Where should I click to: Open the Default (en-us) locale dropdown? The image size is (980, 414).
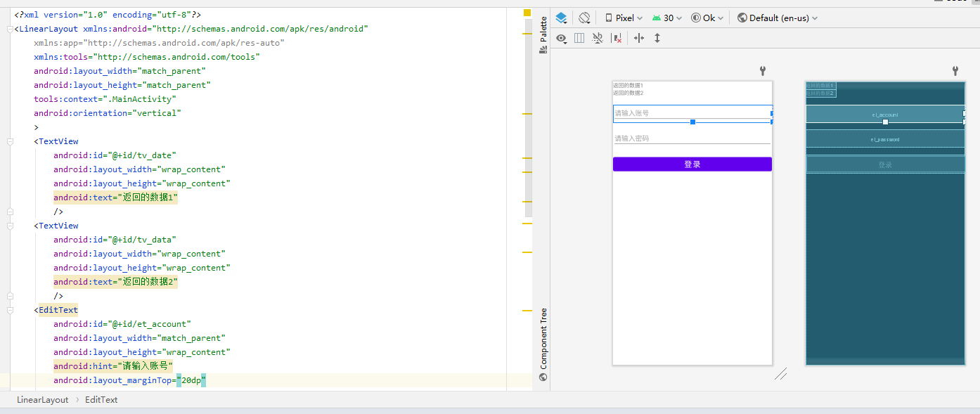tap(778, 18)
